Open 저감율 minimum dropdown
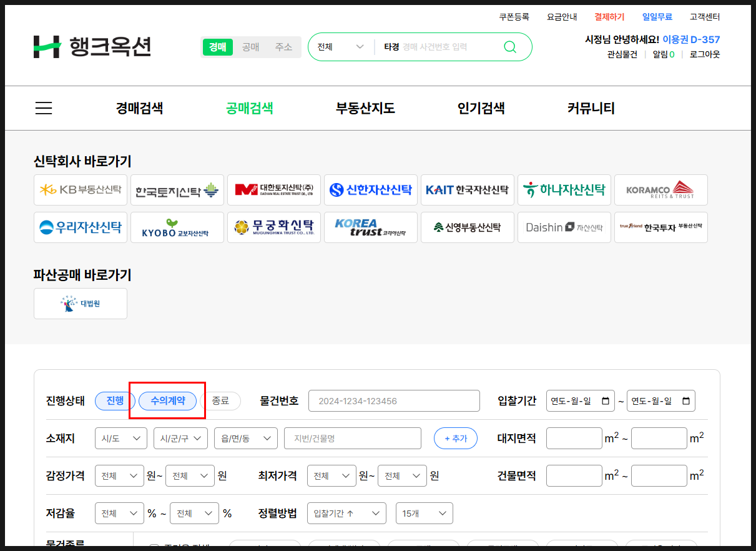Screen dimensions: 756x551 (x=119, y=514)
